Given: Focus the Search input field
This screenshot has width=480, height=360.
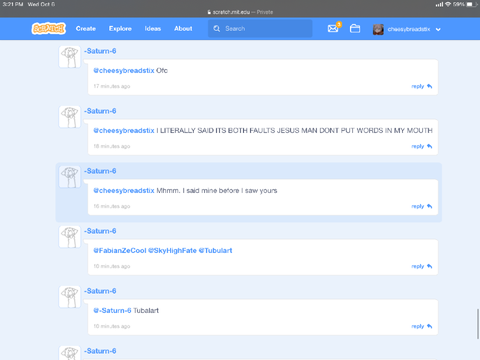Looking at the screenshot, I should click(x=260, y=29).
